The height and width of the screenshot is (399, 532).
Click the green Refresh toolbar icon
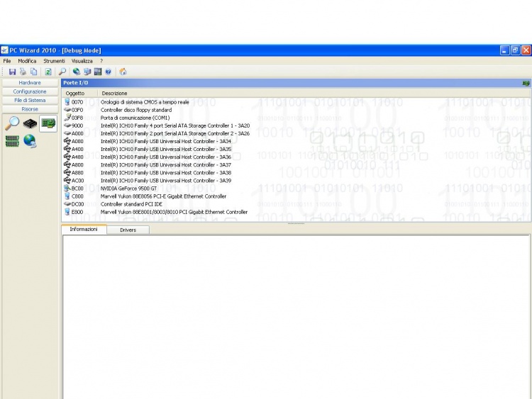48,72
